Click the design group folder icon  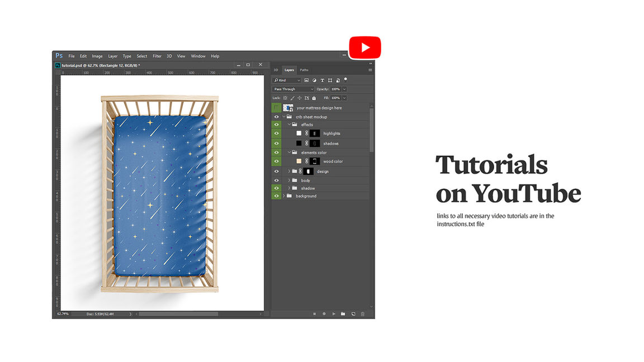pyautogui.click(x=295, y=171)
